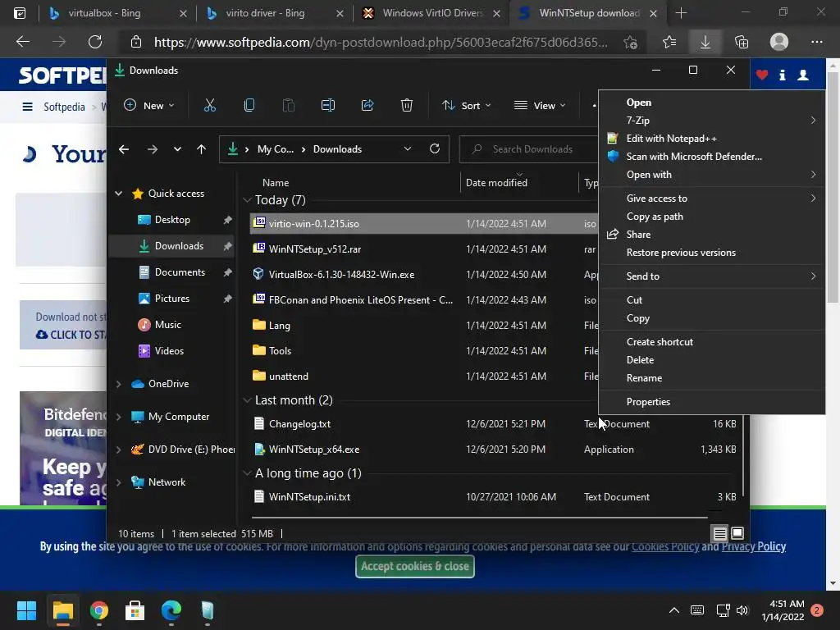Image resolution: width=840 pixels, height=630 pixels.
Task: Open Edge profile avatar
Action: click(x=779, y=42)
